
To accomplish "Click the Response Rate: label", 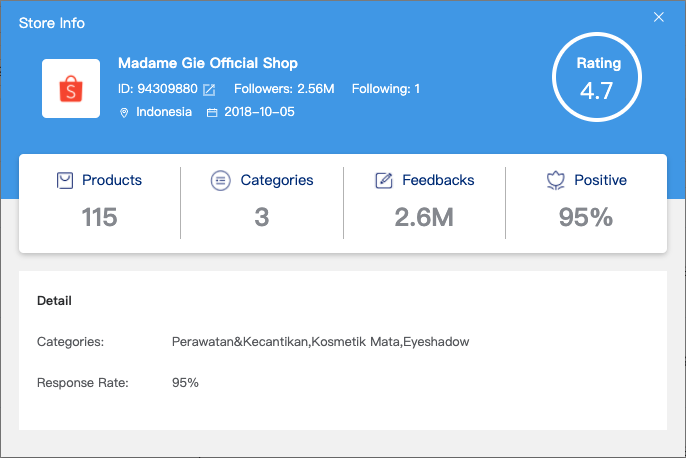I will [x=83, y=383].
